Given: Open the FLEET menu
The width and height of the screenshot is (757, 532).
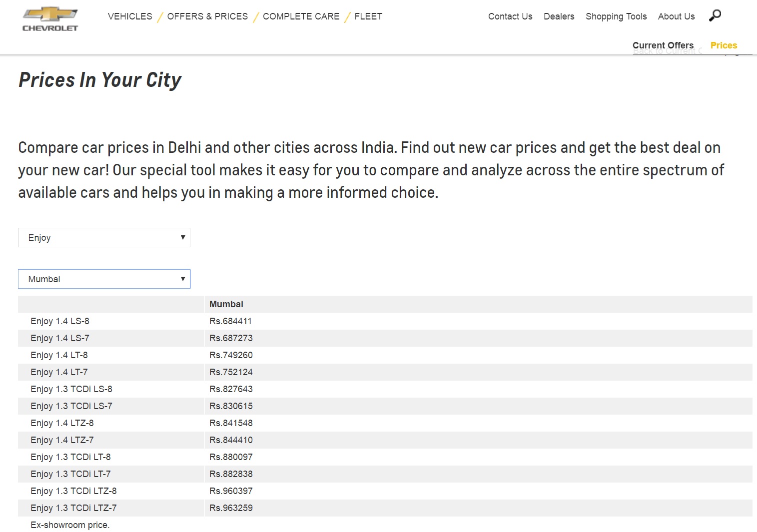Looking at the screenshot, I should tap(368, 16).
